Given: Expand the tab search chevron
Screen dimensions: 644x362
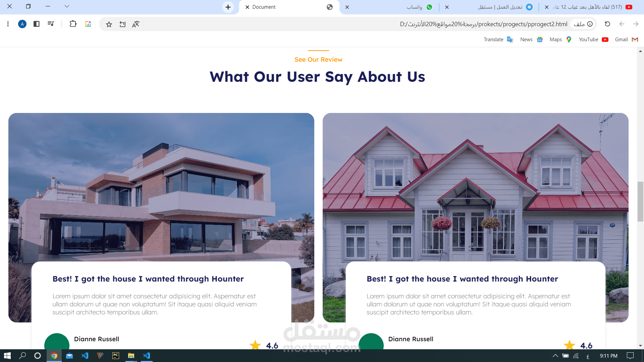Looking at the screenshot, I should 67,6.
